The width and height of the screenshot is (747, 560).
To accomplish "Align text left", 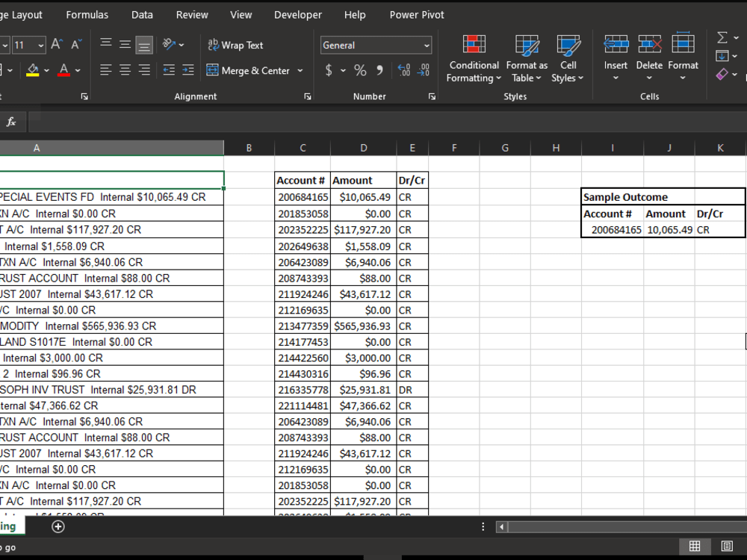I will click(106, 70).
